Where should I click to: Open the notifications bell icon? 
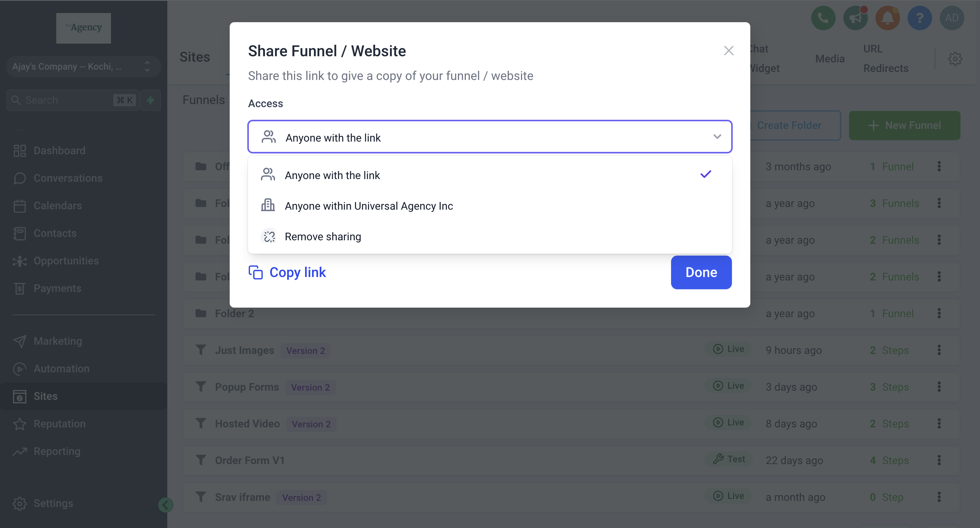pos(887,18)
